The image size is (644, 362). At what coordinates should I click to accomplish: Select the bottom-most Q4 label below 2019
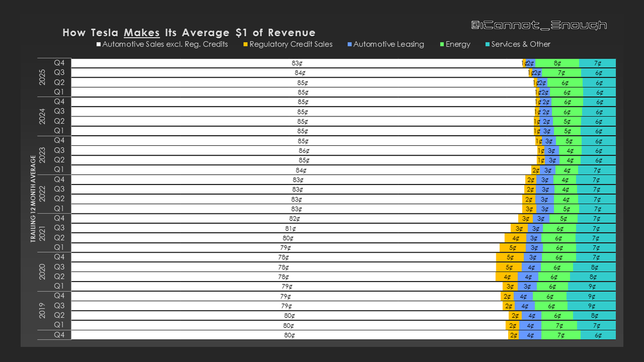pos(60,335)
